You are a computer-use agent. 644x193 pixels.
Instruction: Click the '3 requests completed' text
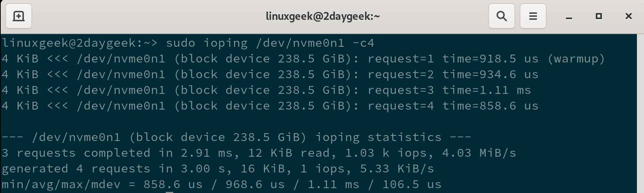pos(76,153)
